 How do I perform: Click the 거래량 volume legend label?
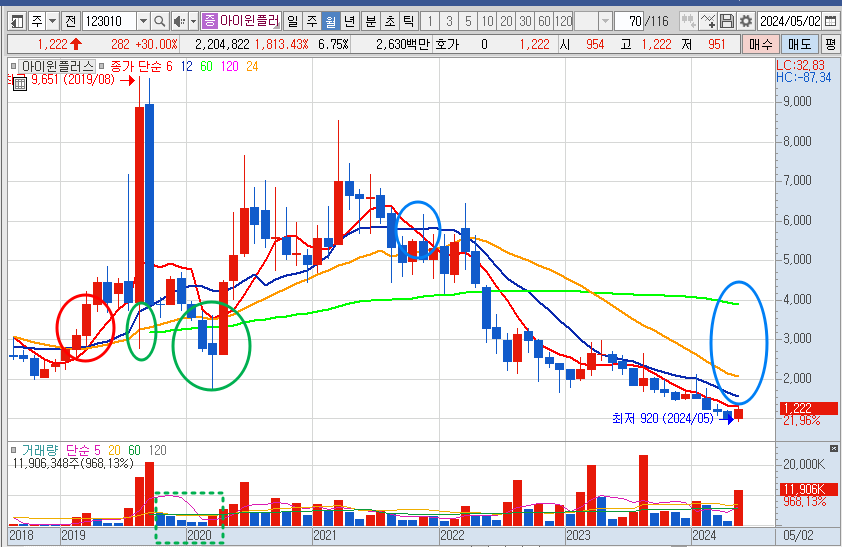(x=39, y=450)
